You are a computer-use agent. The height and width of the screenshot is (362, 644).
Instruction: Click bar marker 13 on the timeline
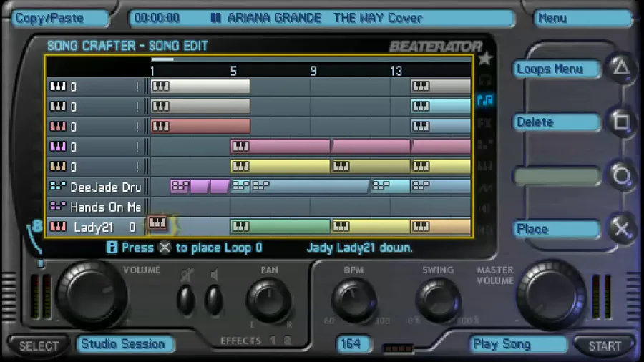[396, 71]
